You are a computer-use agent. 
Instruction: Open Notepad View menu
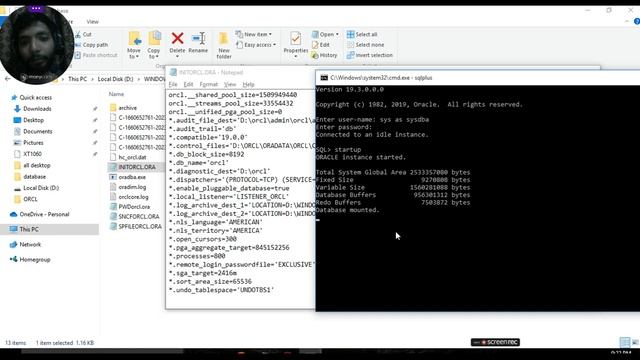pos(230,84)
